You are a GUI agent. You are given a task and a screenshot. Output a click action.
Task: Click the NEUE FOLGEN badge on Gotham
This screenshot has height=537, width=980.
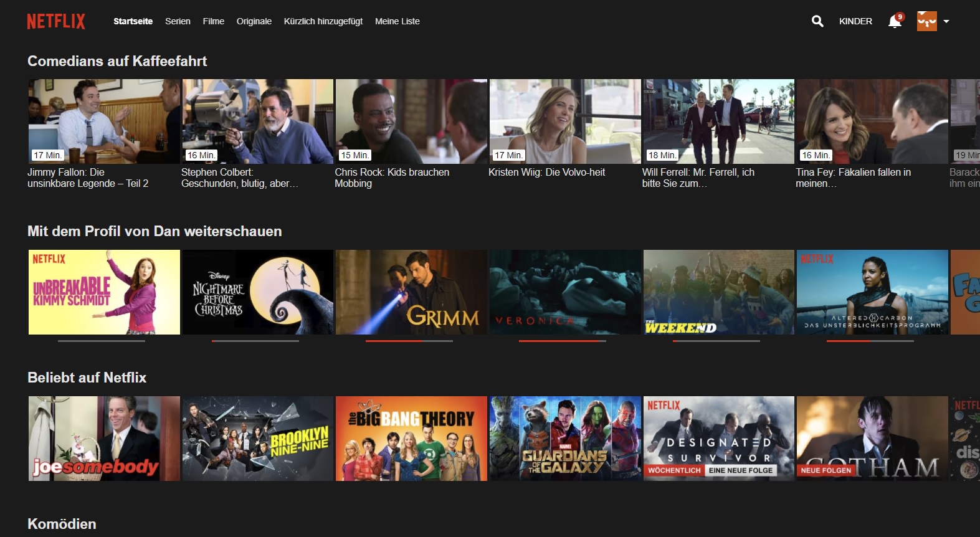(826, 470)
